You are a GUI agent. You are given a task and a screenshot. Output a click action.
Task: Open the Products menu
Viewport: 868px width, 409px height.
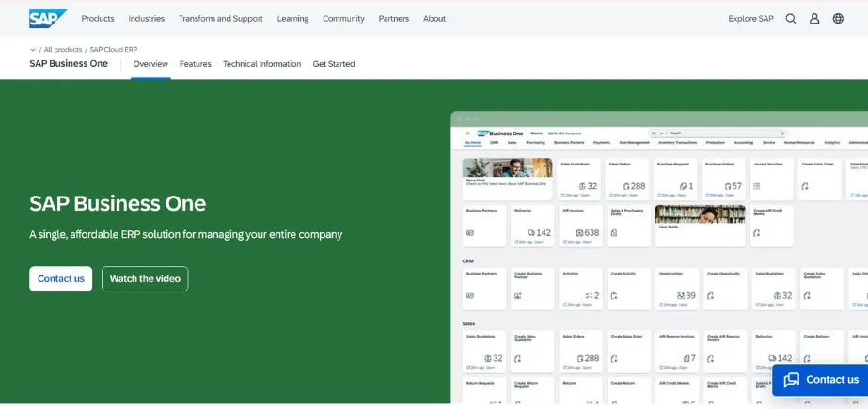(x=98, y=18)
